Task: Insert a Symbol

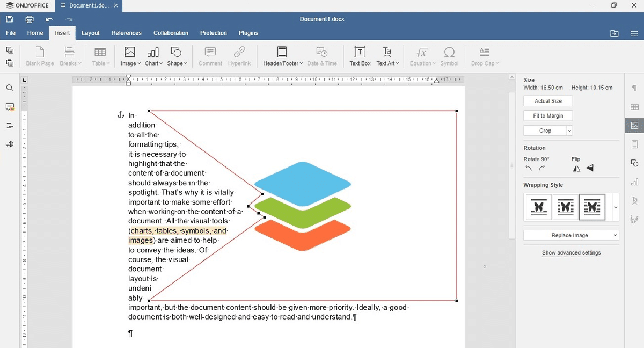Action: 450,56
